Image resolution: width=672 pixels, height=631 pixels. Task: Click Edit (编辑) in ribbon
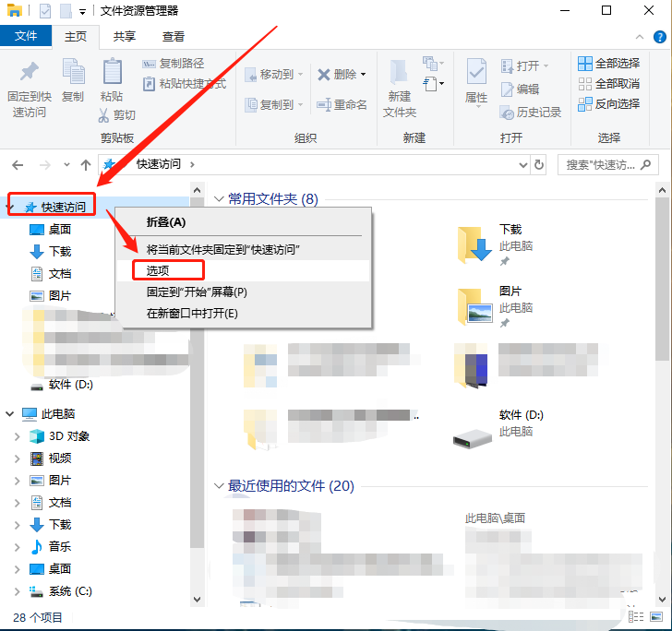click(520, 89)
